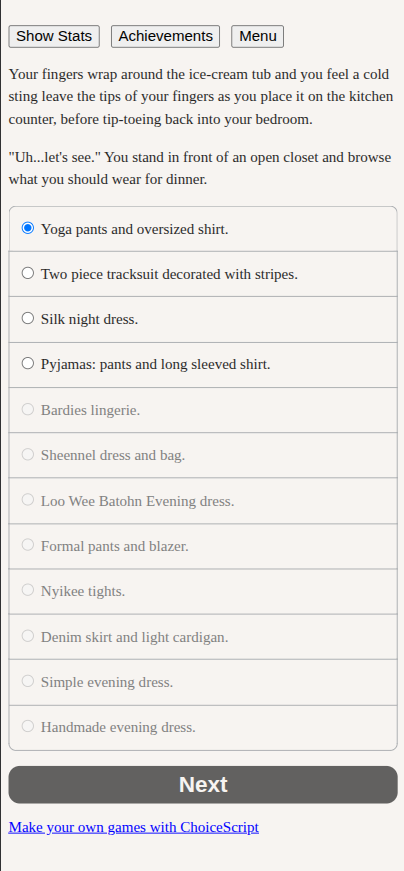404x871 pixels.
Task: Select Loo Wee Batohn Evening dress
Action: 203,501
